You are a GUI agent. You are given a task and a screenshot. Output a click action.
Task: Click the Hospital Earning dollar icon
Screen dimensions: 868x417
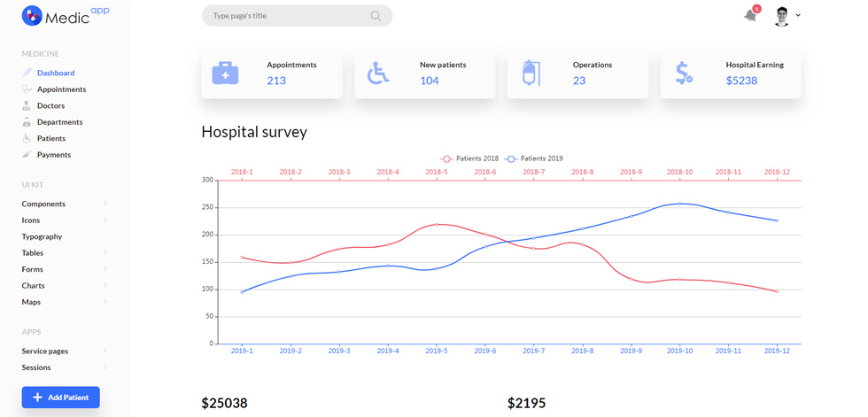point(684,73)
